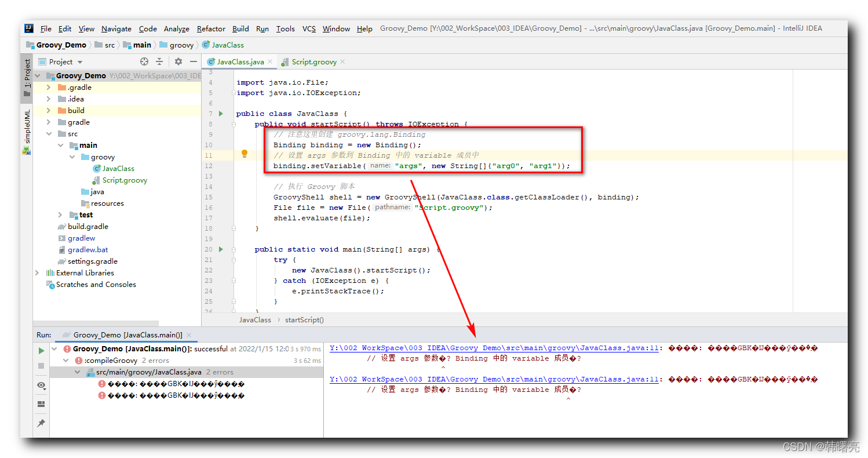
Task: Open the File menu
Action: [x=46, y=28]
